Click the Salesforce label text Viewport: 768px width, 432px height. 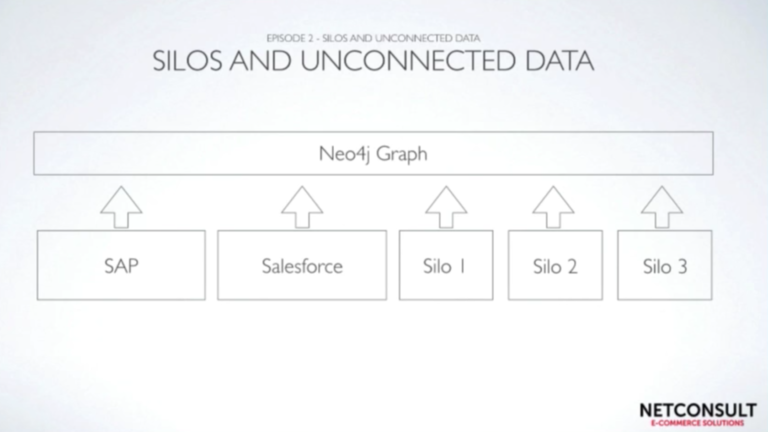(302, 266)
